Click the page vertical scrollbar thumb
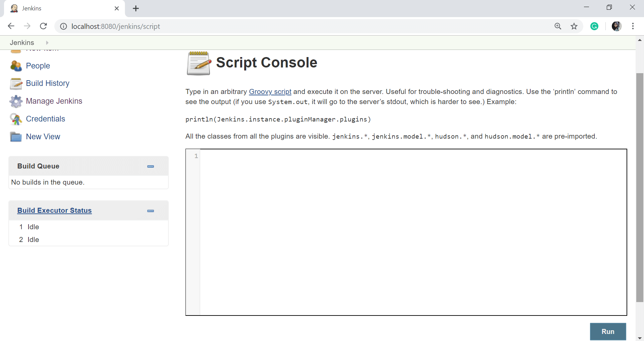 640,187
